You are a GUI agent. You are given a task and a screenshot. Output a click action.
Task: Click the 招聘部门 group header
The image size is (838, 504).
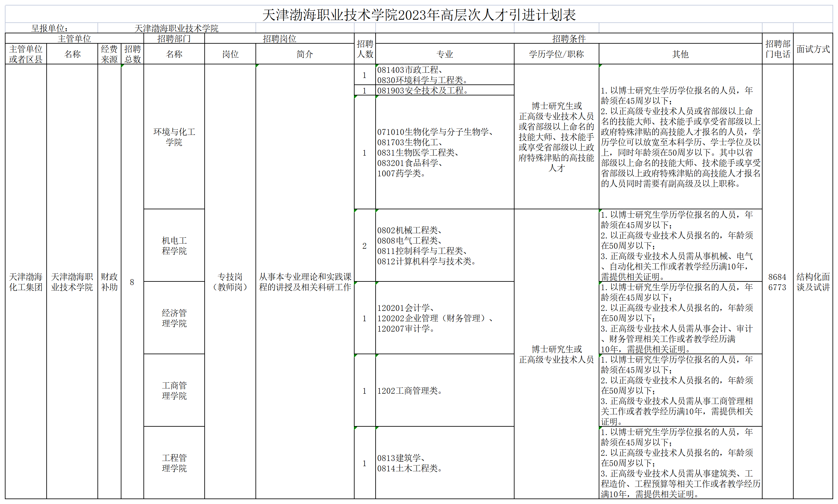[174, 38]
